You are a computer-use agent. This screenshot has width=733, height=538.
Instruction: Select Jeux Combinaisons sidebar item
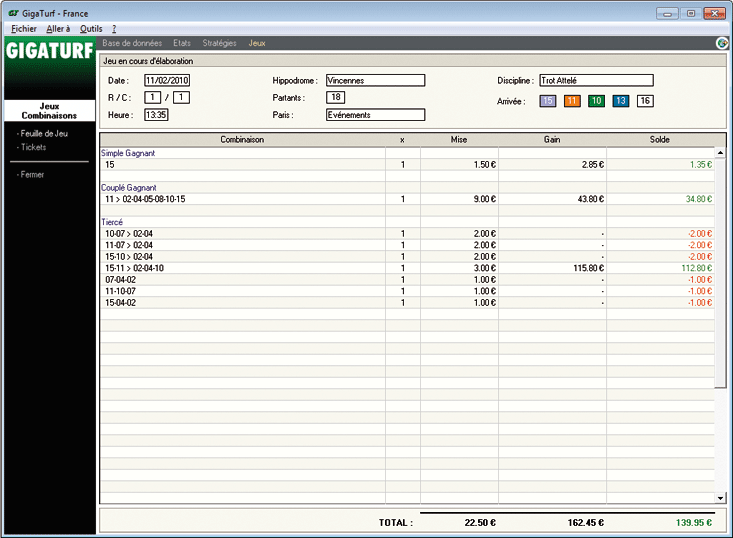[49, 111]
